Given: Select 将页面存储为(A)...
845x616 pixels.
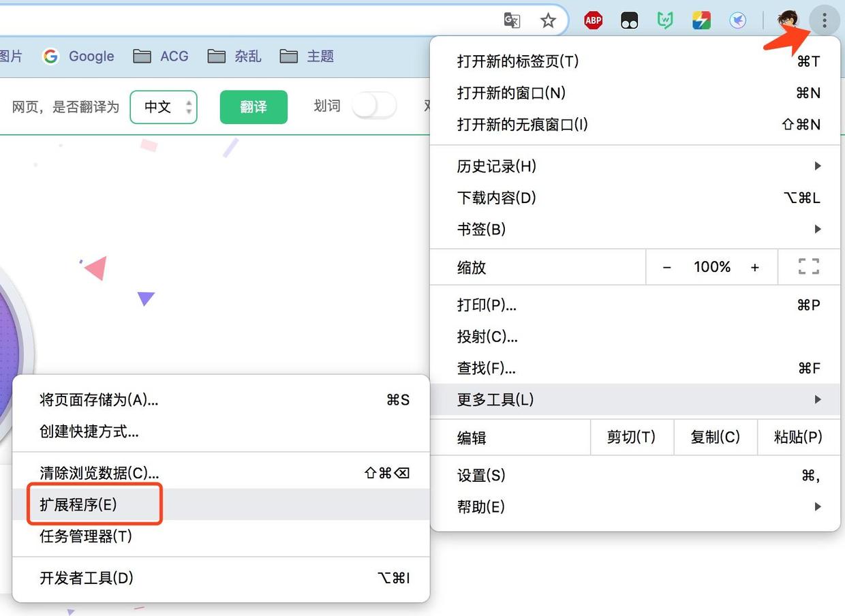Looking at the screenshot, I should [221, 400].
